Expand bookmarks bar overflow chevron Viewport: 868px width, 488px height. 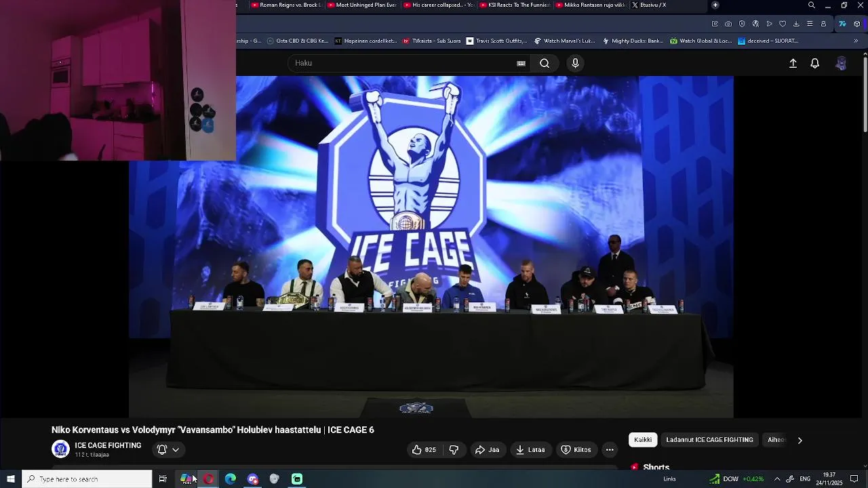(856, 41)
